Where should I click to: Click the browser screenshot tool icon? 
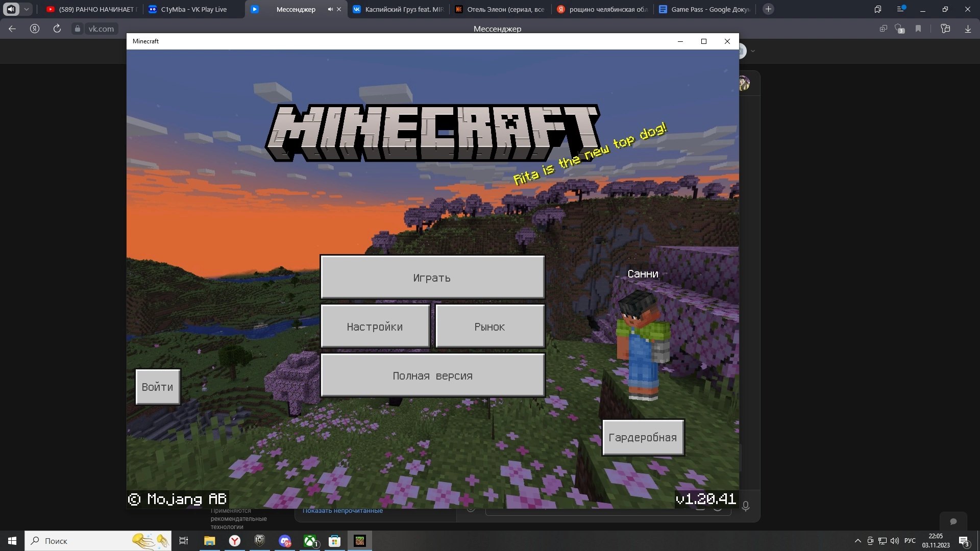point(883,29)
